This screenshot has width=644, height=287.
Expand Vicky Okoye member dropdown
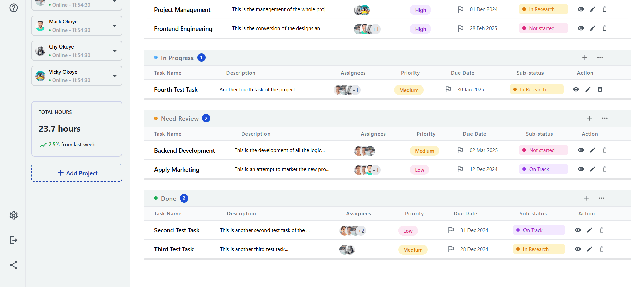[x=115, y=76]
